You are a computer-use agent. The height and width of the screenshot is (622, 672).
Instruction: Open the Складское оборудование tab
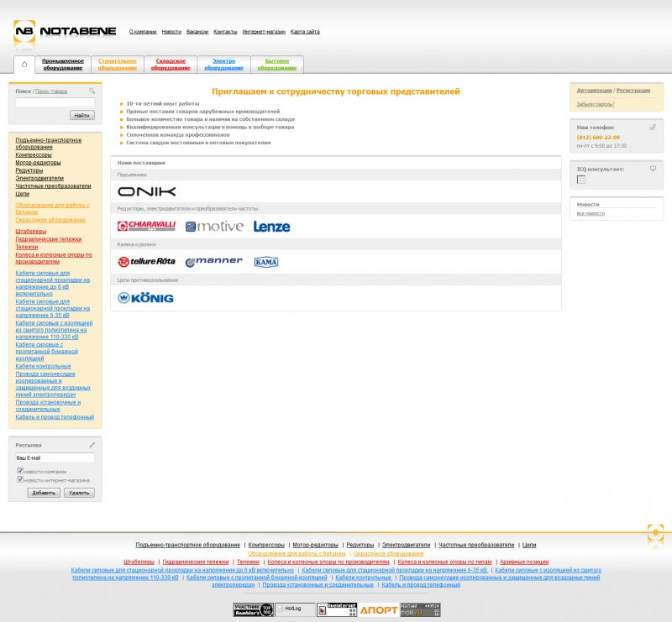[171, 65]
